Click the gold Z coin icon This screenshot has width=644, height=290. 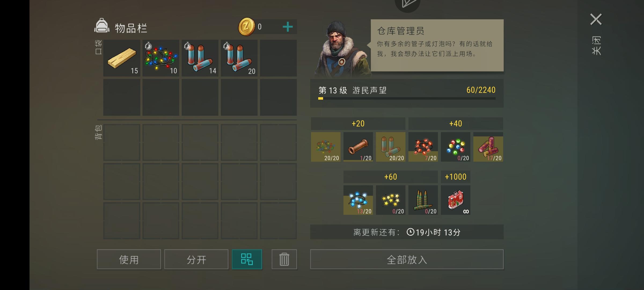point(246,27)
